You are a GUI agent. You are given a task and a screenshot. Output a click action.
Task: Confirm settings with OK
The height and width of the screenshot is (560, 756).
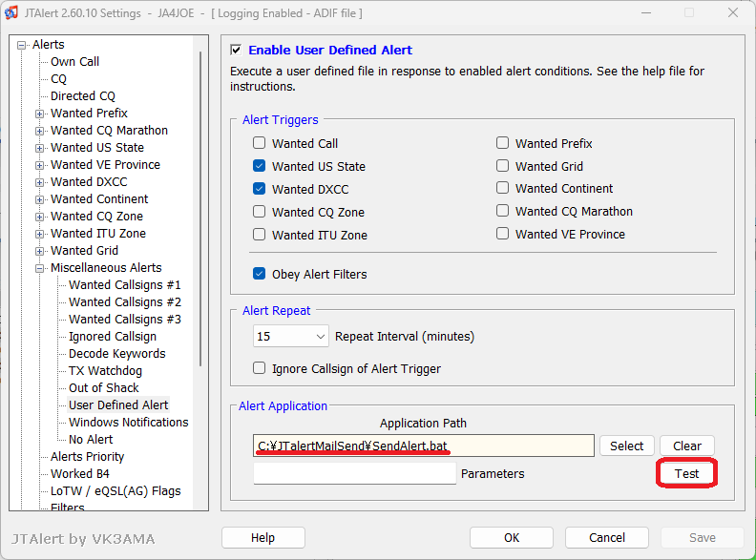pos(511,538)
